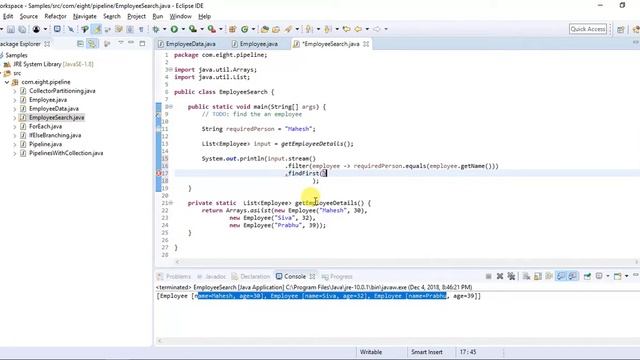
Task: Toggle Block Selection Mode toolbar button
Action: (130, 29)
